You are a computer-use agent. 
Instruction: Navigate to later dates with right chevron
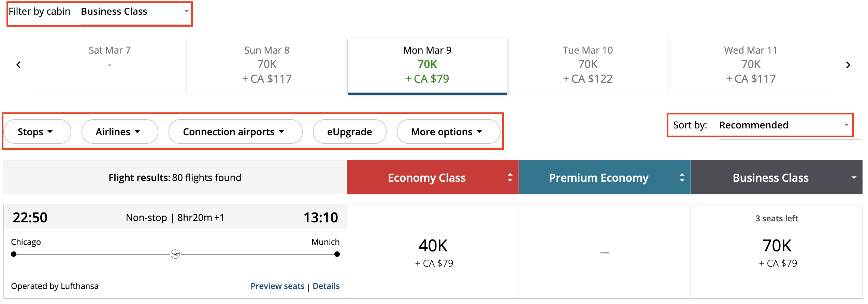pos(849,65)
